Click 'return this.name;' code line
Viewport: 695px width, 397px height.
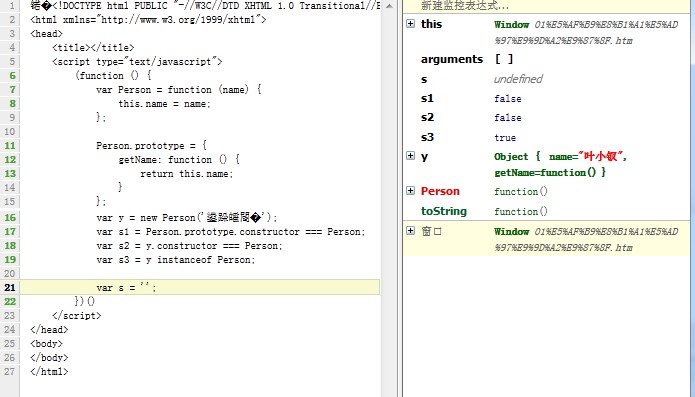pyautogui.click(x=187, y=174)
